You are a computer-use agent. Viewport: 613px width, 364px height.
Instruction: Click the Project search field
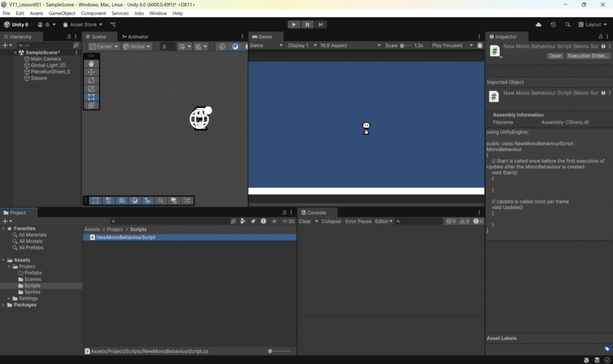click(169, 222)
